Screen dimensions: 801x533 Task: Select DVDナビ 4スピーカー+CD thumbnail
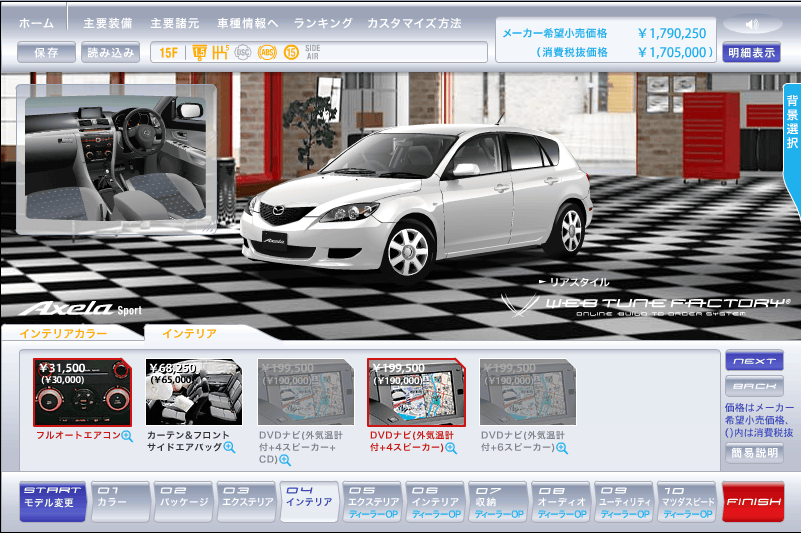tap(305, 392)
